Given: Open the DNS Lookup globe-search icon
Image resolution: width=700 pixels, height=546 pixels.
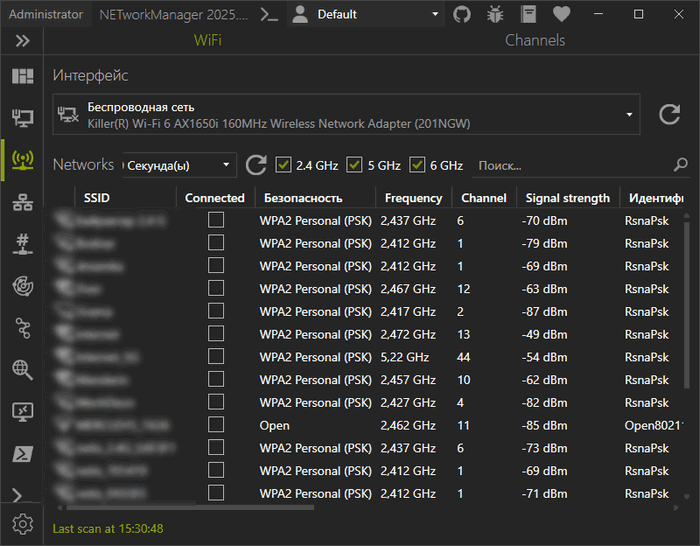Looking at the screenshot, I should pos(22,369).
